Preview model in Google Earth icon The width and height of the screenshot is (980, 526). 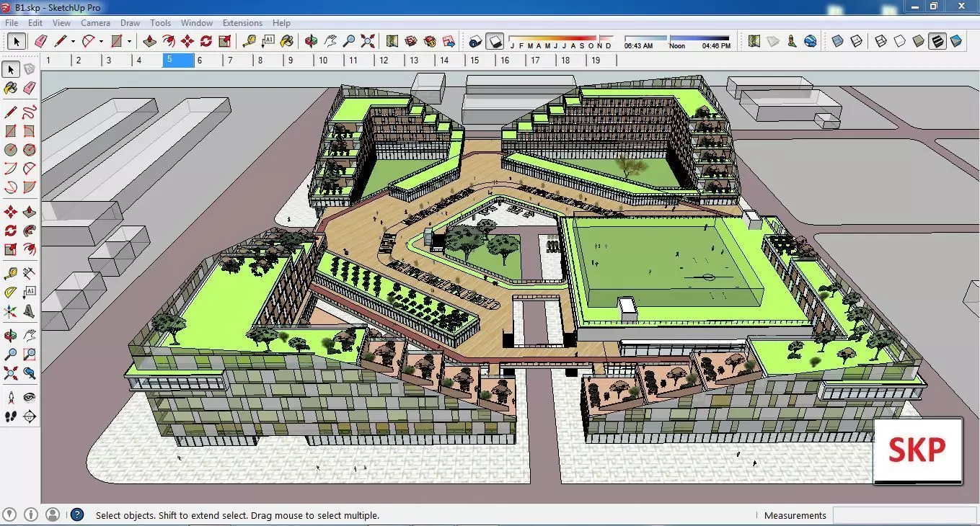[x=811, y=41]
